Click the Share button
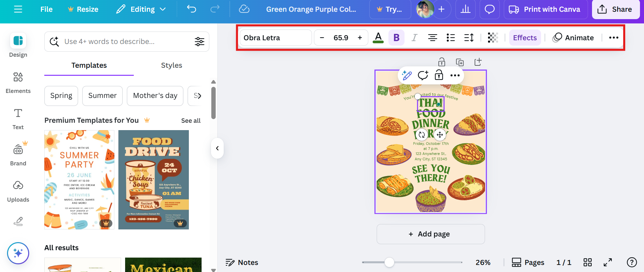Screen dimensions: 644x272 (x=615, y=9)
